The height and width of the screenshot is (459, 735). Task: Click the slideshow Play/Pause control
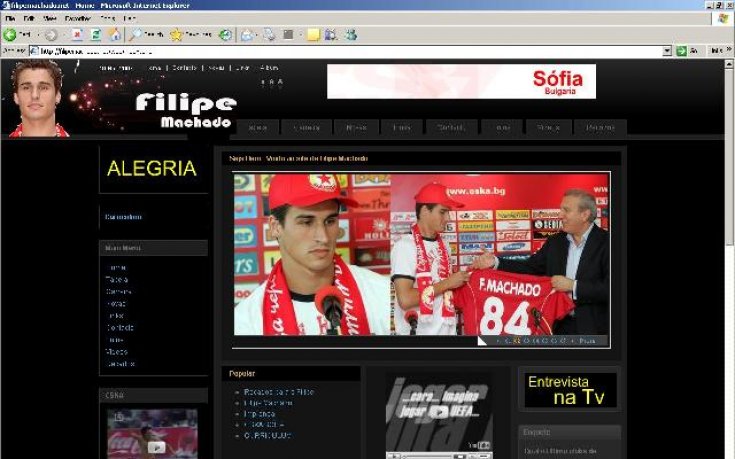point(587,341)
